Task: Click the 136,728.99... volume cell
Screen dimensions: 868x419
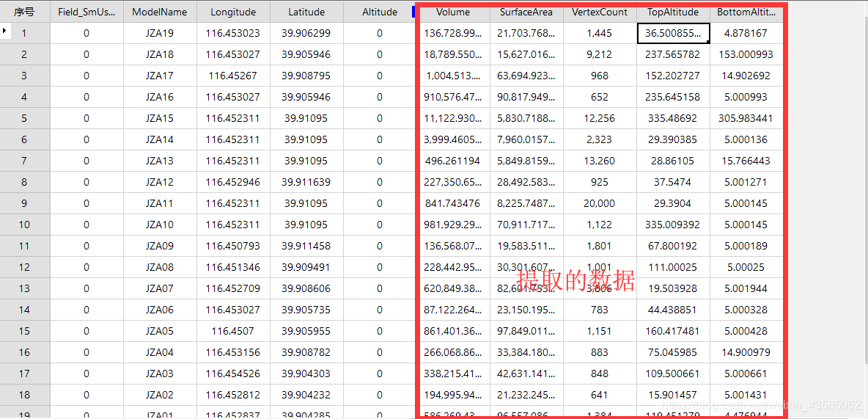Action: 453,33
